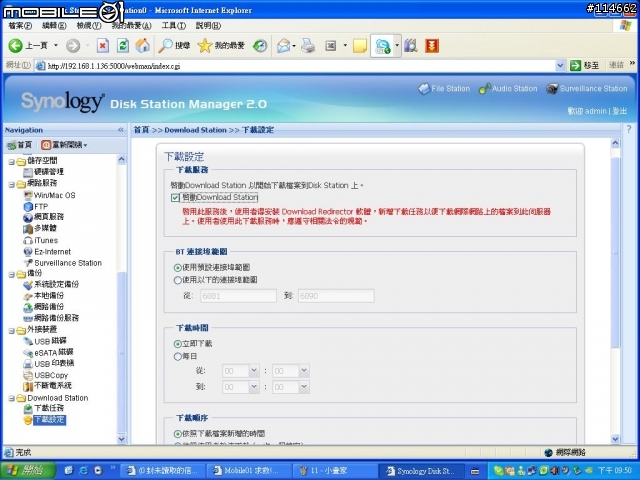Image resolution: width=640 pixels, height=480 pixels.
Task: Click the help question mark icon
Action: (629, 130)
